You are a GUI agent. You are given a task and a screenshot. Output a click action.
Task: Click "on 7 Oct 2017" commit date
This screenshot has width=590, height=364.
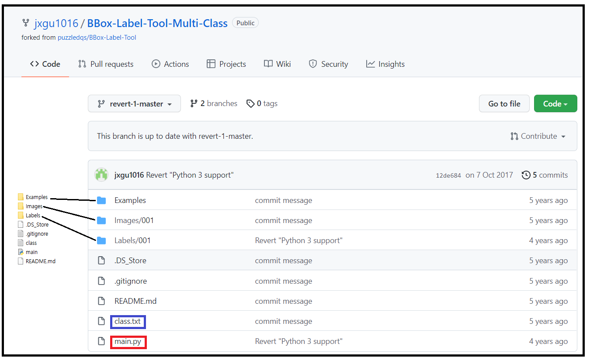point(489,175)
